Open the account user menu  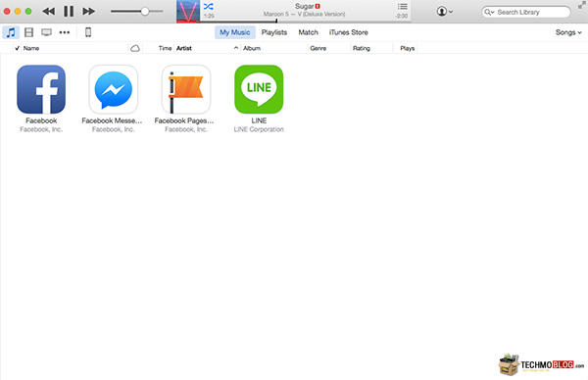coord(444,12)
